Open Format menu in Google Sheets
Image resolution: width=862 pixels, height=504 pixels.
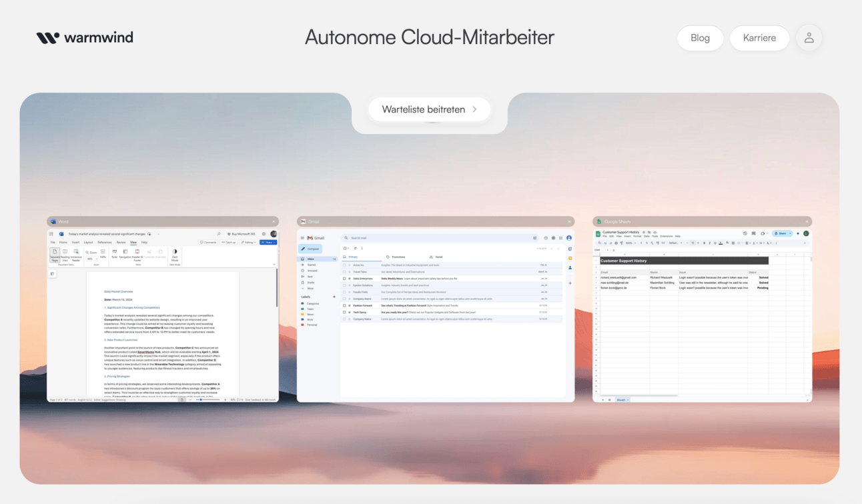637,236
